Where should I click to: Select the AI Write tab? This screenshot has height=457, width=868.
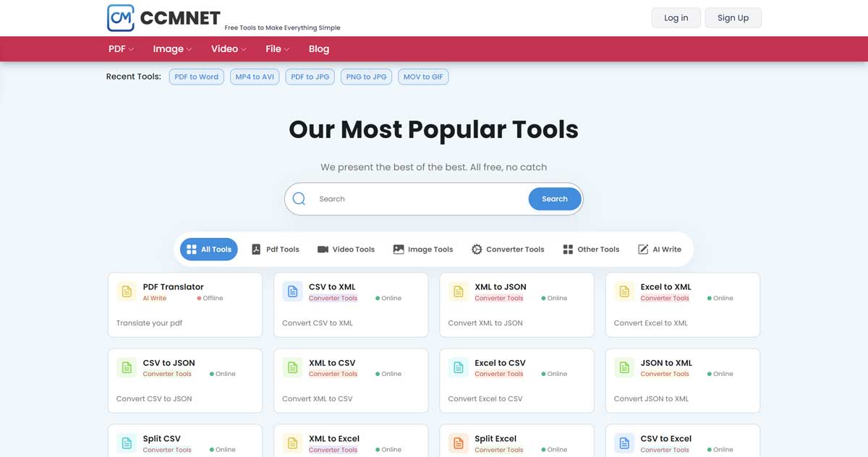[x=660, y=249]
